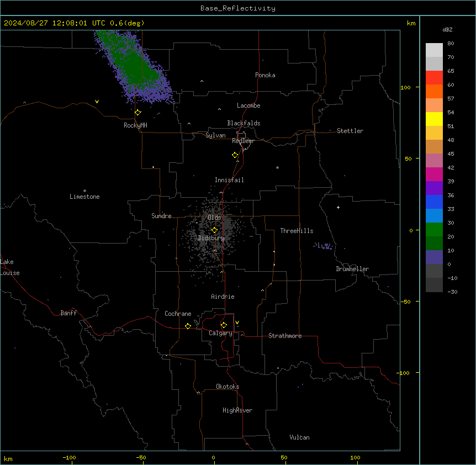476x465 pixels.
Task: Click the RedDeer city label
Action: point(243,141)
